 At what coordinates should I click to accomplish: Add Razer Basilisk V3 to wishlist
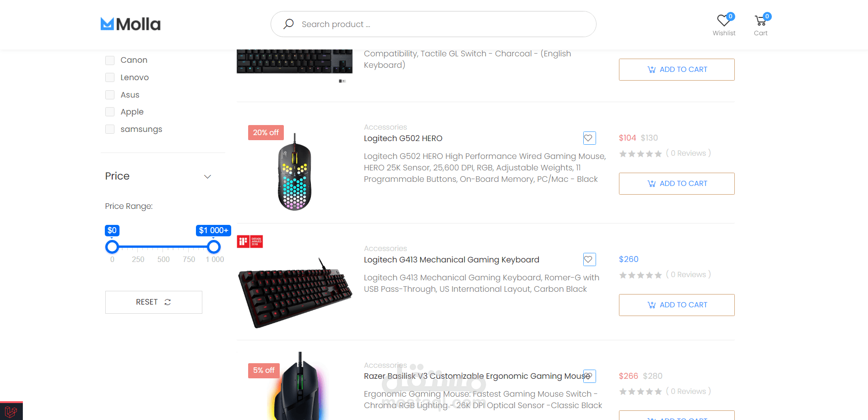click(590, 376)
